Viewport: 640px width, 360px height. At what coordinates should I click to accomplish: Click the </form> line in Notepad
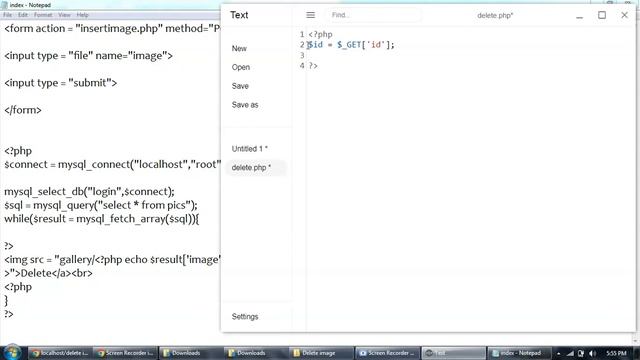[23, 110]
